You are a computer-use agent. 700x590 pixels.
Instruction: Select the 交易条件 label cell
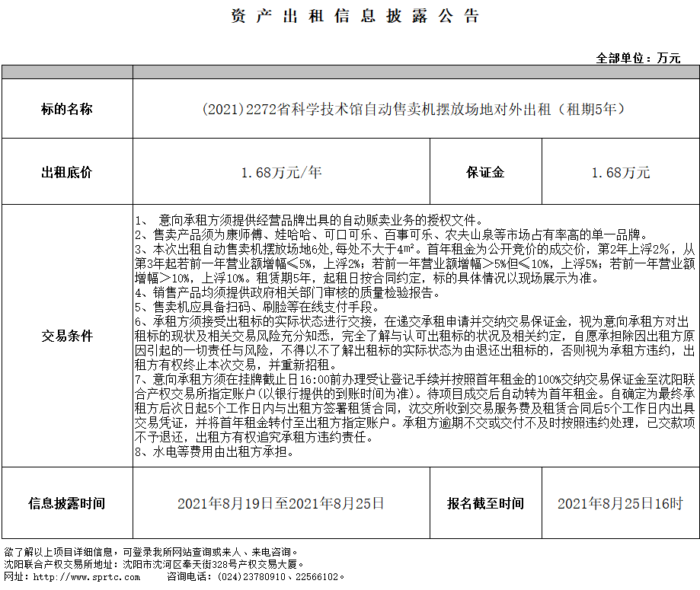point(67,336)
